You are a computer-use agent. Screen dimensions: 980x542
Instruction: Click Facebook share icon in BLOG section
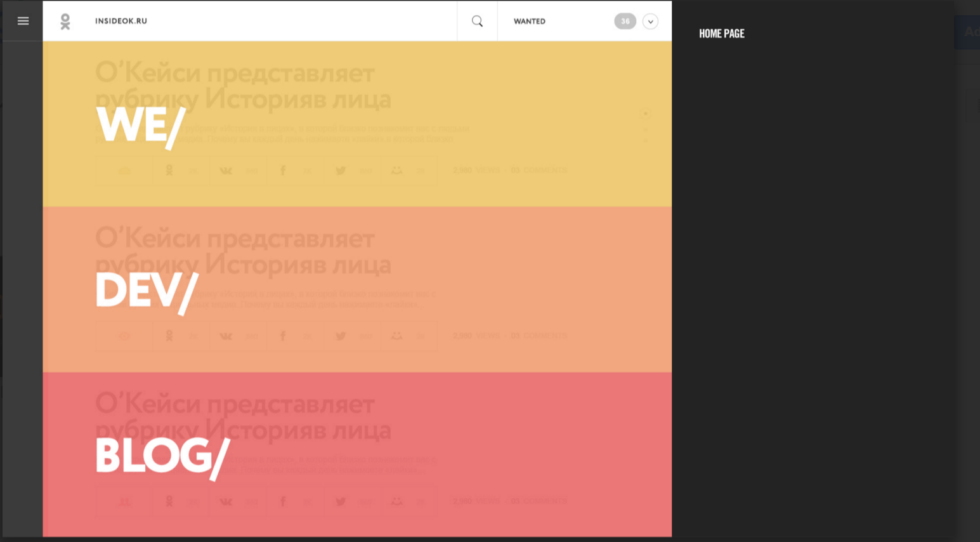pos(283,501)
